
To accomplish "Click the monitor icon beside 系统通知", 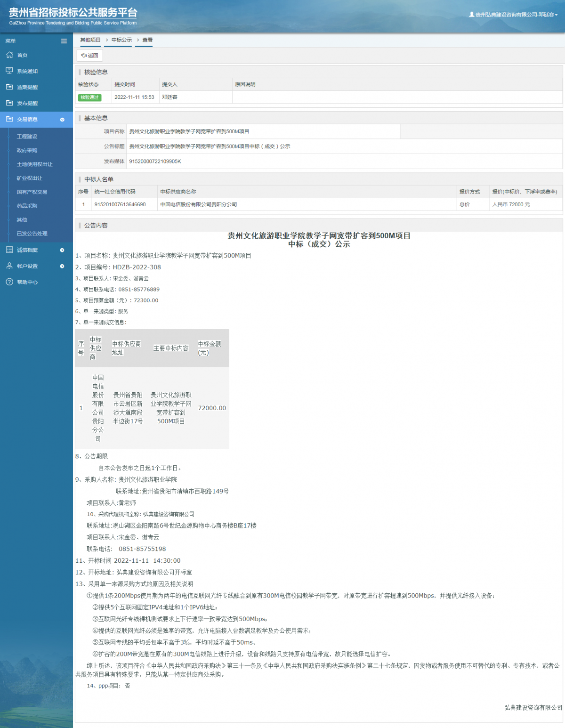I will (x=9, y=71).
